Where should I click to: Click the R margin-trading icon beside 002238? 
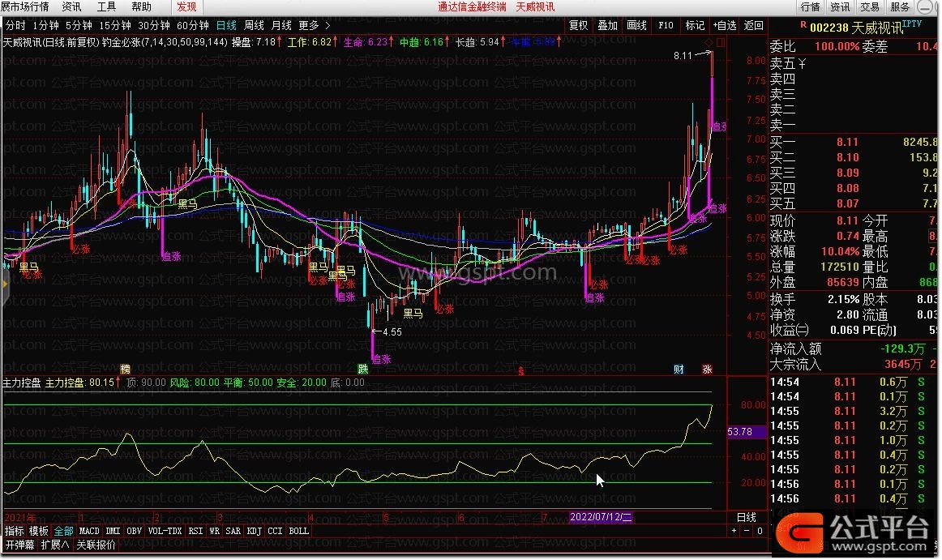(x=803, y=25)
